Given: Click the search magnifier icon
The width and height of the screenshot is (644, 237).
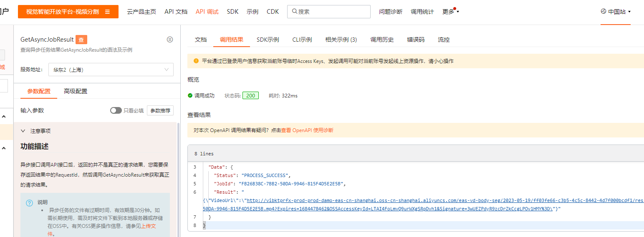Looking at the screenshot, I should pyautogui.click(x=295, y=12).
